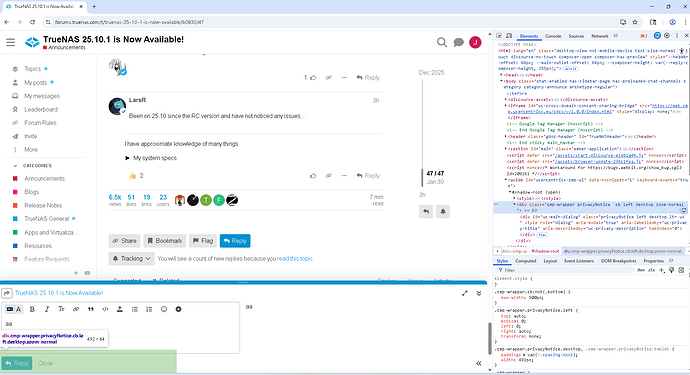Open the emoji picker in the composer
The height and width of the screenshot is (375, 690).
164,309
